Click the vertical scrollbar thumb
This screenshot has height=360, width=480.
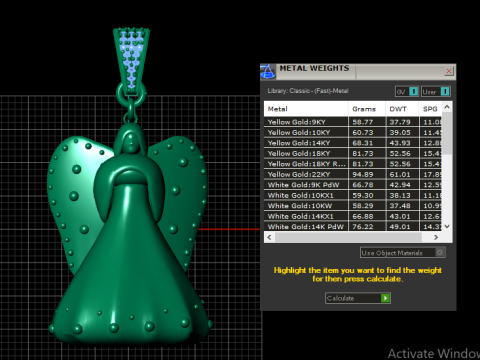[447, 133]
